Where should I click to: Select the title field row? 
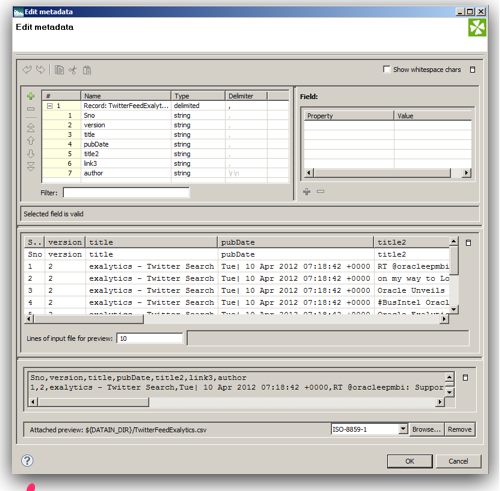[165, 135]
